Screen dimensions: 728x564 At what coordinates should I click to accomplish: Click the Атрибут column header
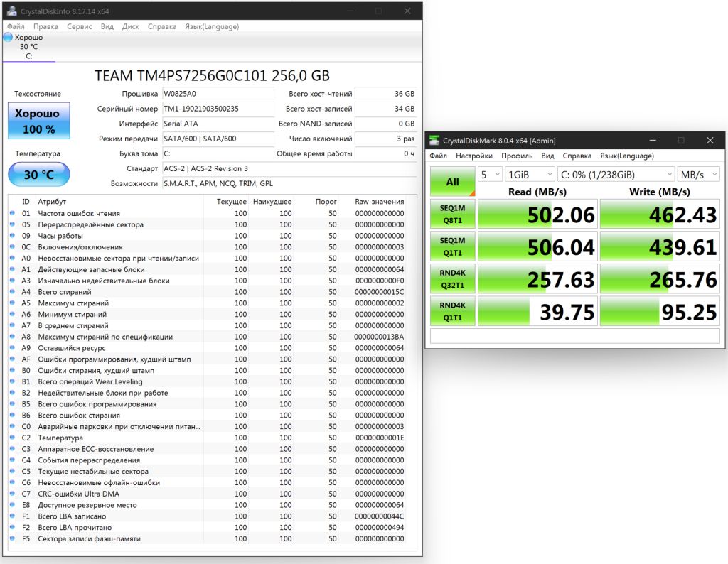coord(52,201)
